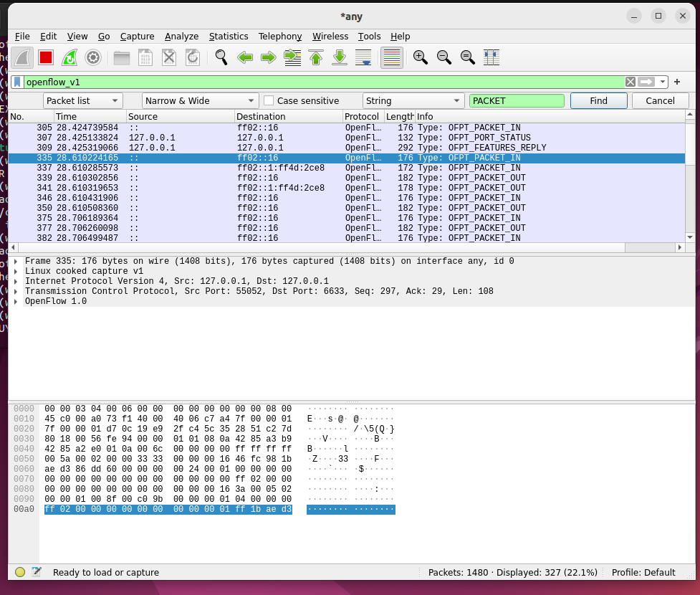This screenshot has height=595, width=700.
Task: Open a capture file folder icon
Action: point(121,57)
